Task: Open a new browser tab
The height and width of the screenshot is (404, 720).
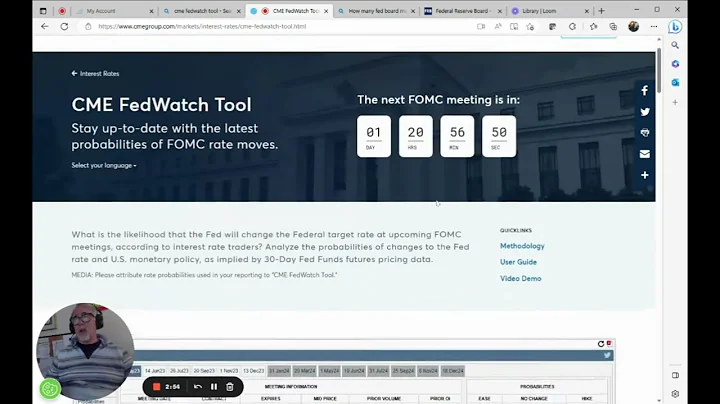Action: 602,11
